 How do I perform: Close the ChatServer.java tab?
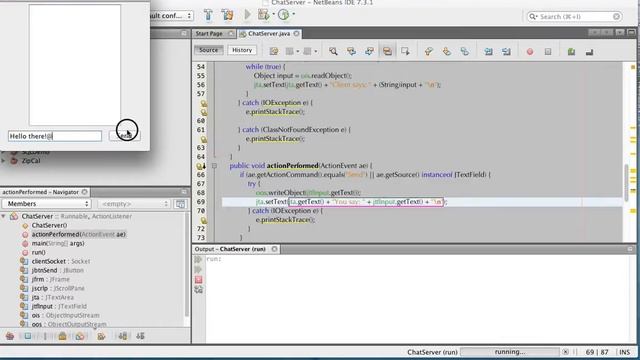296,33
